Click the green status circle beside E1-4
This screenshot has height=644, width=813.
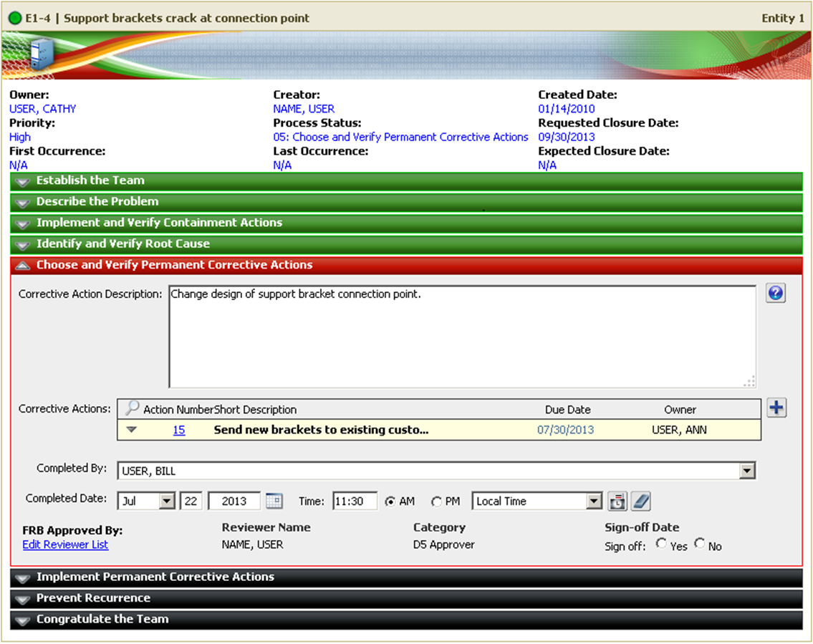tap(14, 19)
